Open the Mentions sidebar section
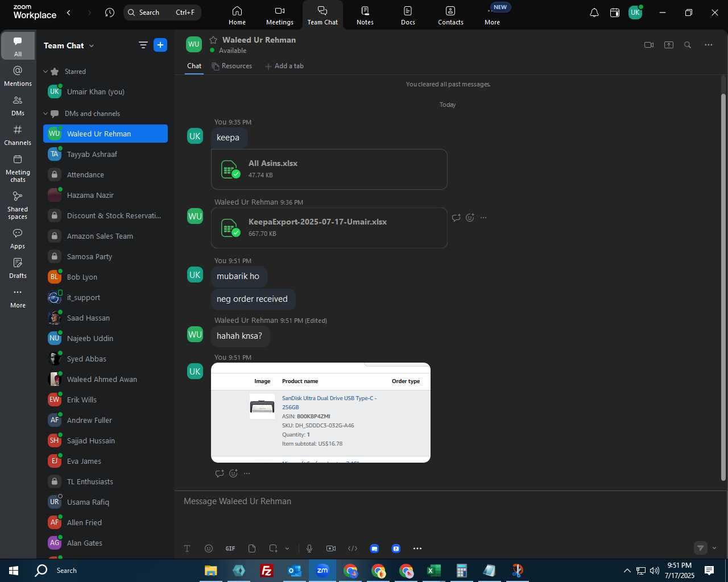This screenshot has width=728, height=582. (x=18, y=76)
